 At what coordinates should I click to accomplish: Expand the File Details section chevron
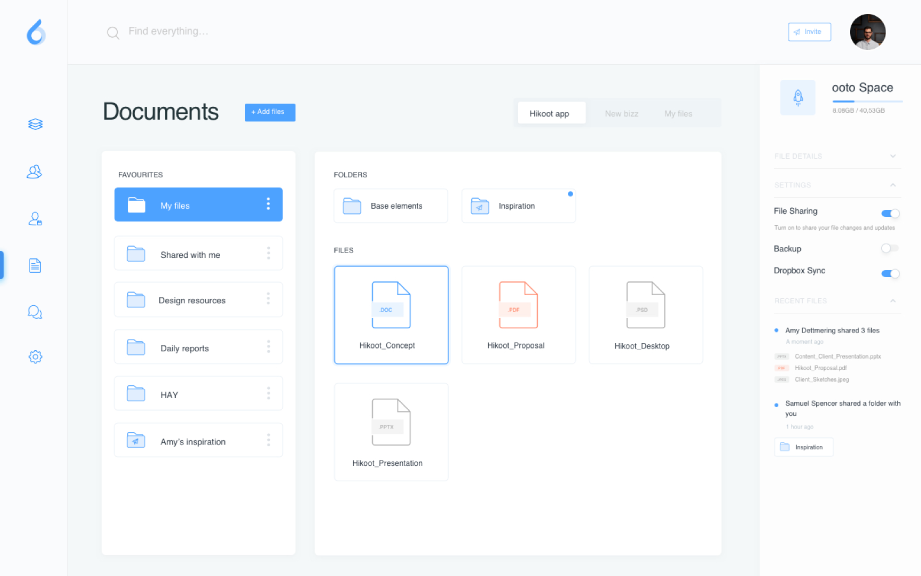click(x=893, y=156)
